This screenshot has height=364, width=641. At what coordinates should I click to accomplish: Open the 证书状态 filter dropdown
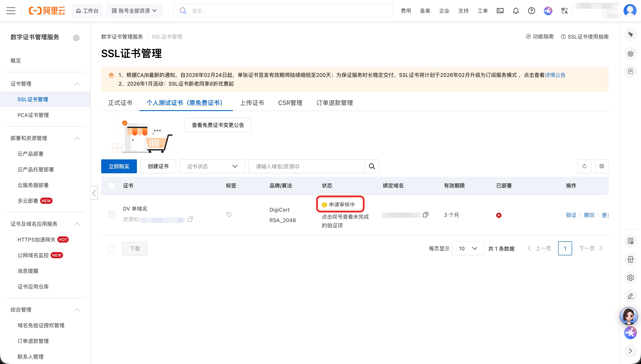pos(212,166)
